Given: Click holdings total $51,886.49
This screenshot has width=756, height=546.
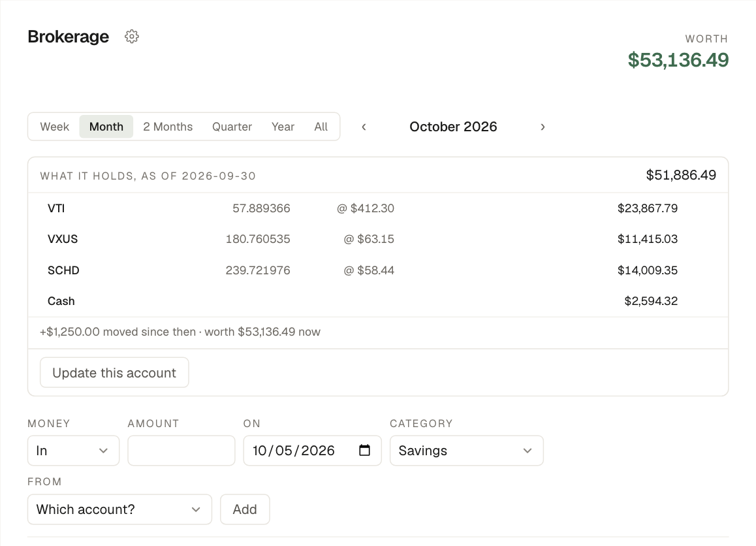Looking at the screenshot, I should tap(682, 175).
